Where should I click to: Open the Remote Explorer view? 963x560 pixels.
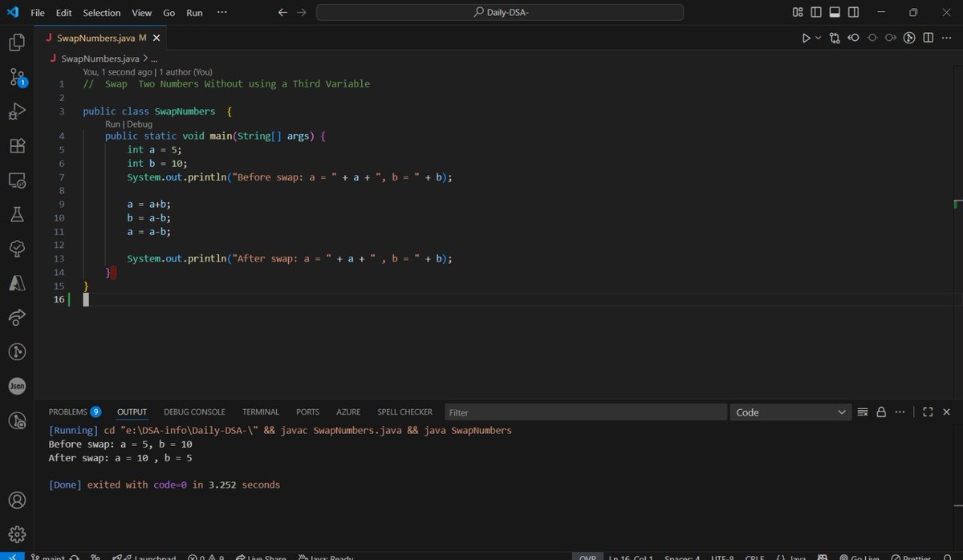(x=17, y=181)
